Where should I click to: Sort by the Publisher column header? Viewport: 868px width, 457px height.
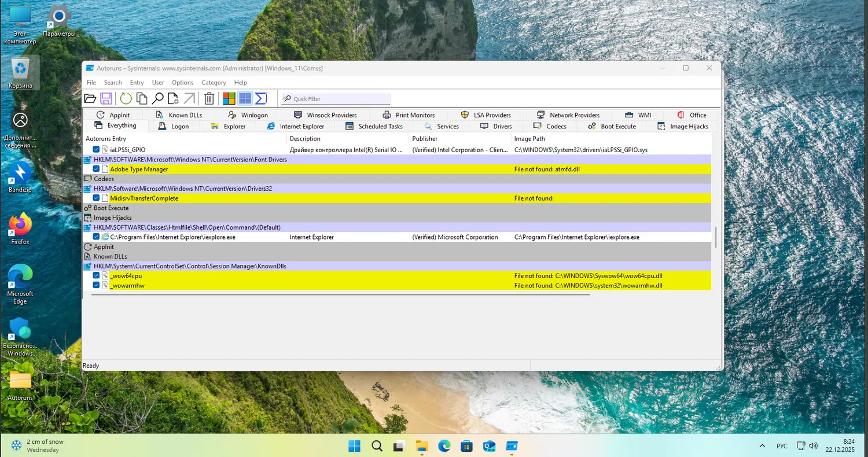point(425,139)
